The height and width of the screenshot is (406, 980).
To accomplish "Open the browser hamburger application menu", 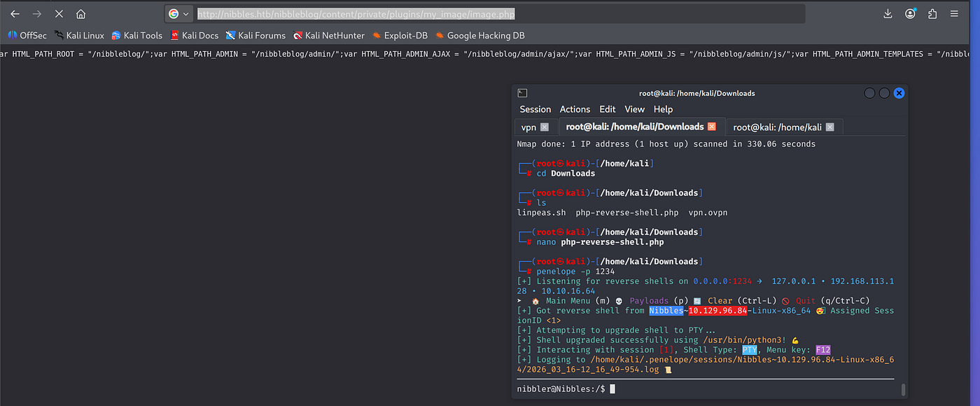I will (954, 13).
